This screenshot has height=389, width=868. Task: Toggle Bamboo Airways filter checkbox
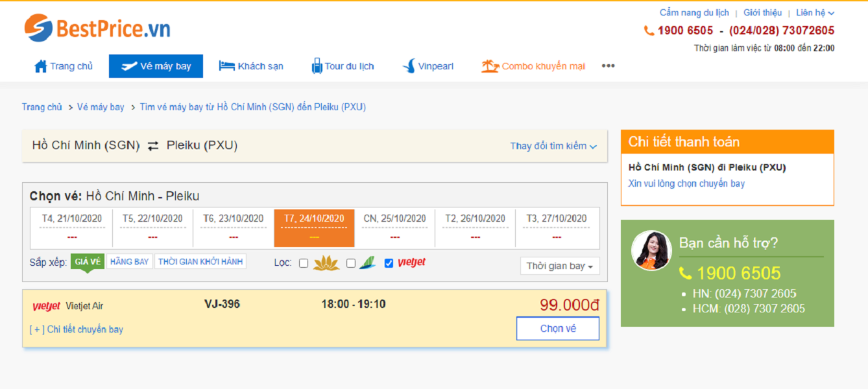click(351, 263)
